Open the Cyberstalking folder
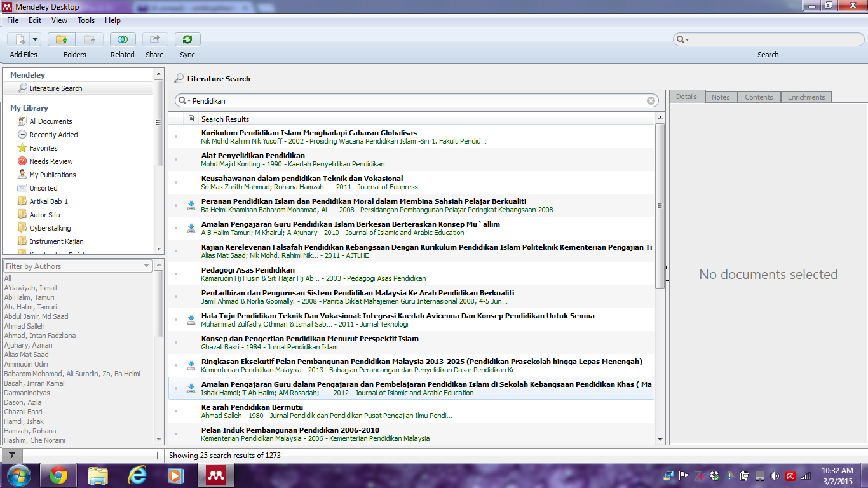 pos(50,228)
